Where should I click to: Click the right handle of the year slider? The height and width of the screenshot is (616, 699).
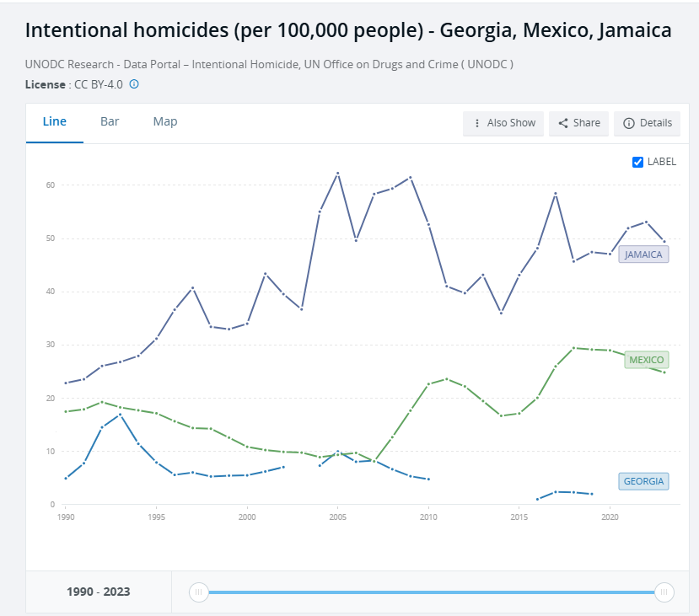[x=664, y=592]
